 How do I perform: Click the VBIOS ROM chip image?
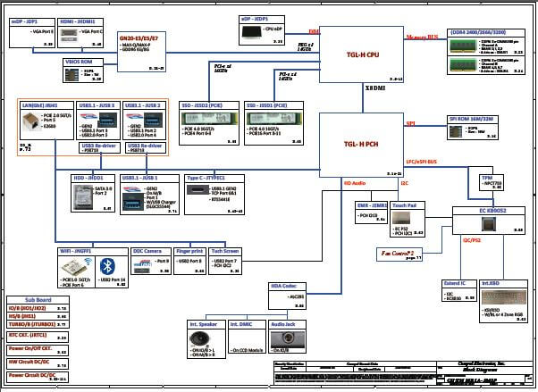pos(73,71)
